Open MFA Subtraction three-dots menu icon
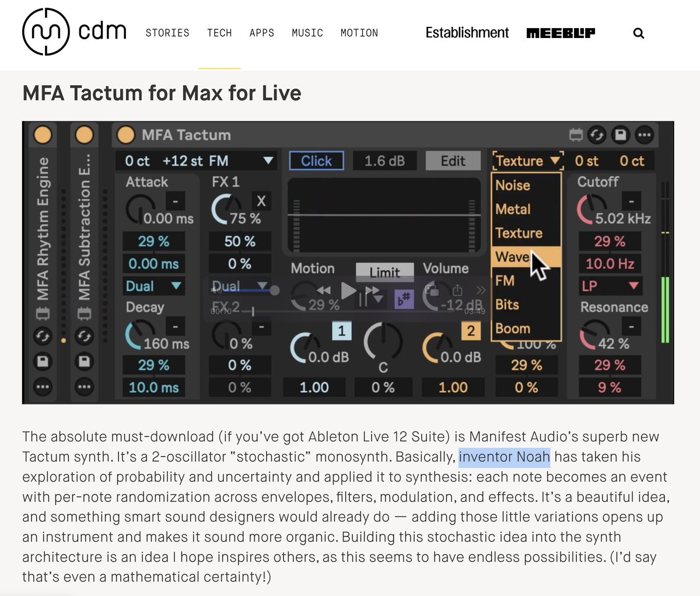The width and height of the screenshot is (700, 596). (85, 386)
